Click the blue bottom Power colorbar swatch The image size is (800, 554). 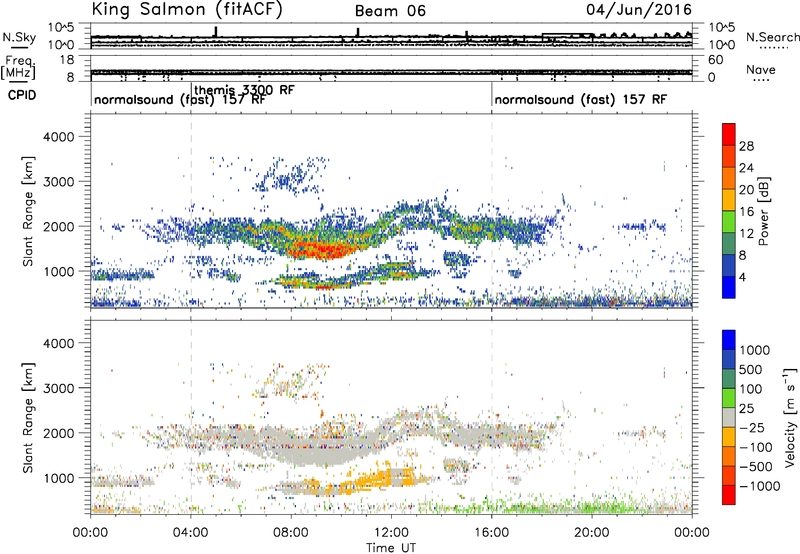pyautogui.click(x=729, y=287)
